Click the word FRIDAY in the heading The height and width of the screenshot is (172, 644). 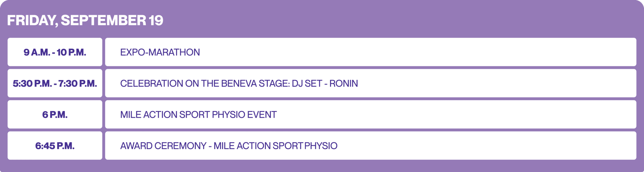click(x=32, y=20)
